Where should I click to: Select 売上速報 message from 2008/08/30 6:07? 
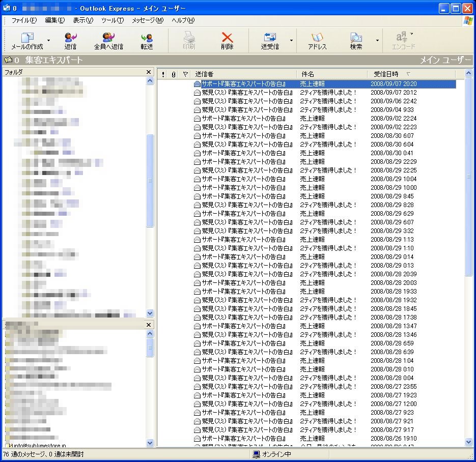click(324, 135)
